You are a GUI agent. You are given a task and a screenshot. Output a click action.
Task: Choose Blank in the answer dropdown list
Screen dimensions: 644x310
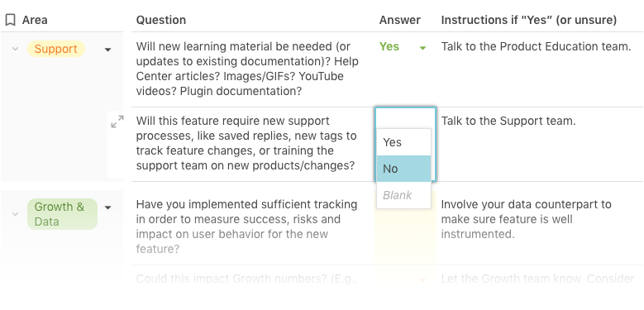tap(403, 195)
